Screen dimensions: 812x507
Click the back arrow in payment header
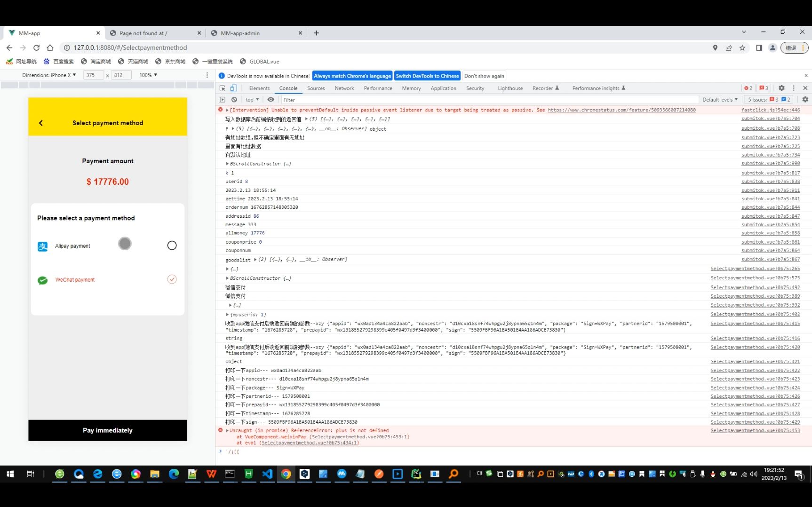pos(41,123)
